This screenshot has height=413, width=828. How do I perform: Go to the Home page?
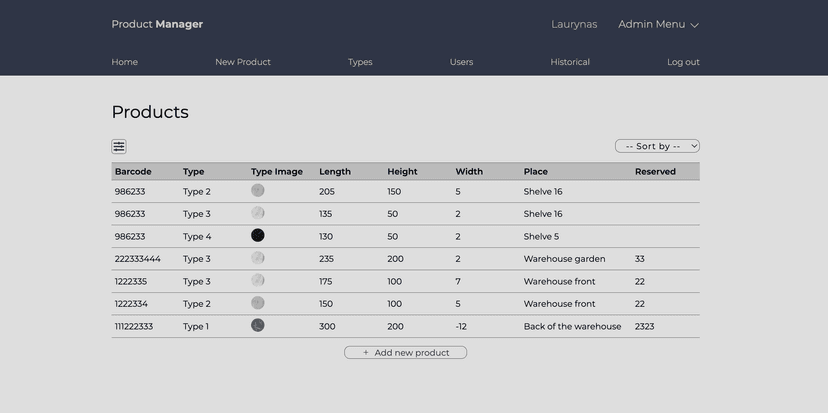(125, 62)
